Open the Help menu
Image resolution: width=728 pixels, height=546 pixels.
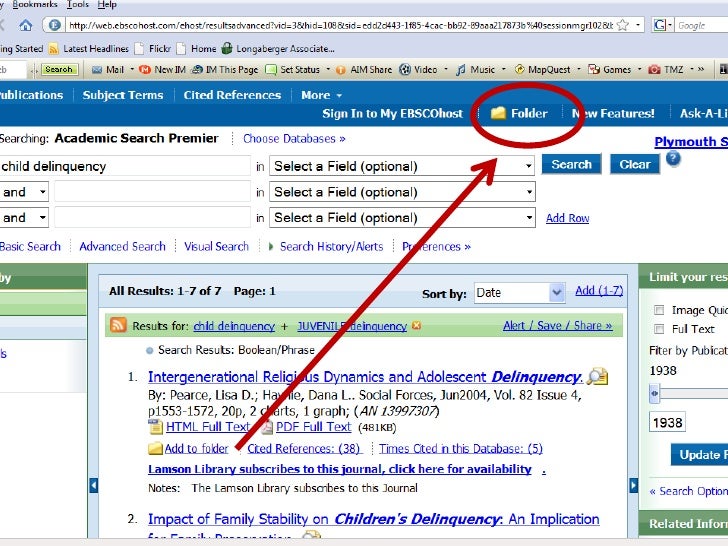tap(107, 5)
